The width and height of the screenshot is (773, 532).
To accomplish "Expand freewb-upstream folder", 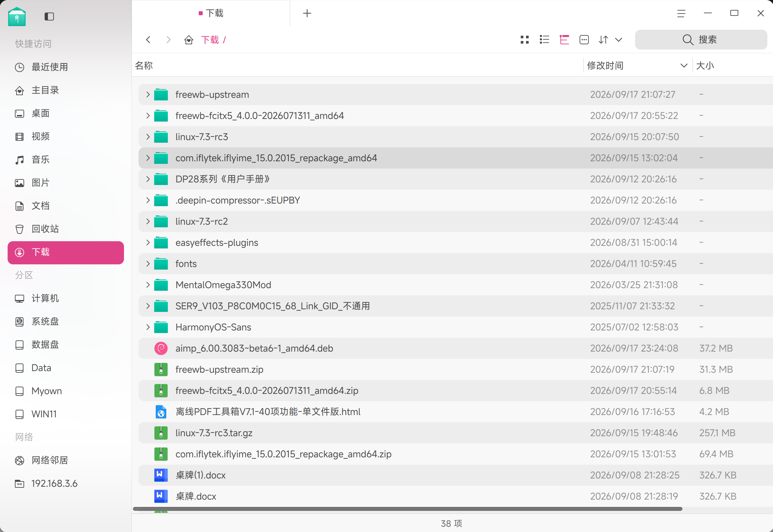I will 148,95.
